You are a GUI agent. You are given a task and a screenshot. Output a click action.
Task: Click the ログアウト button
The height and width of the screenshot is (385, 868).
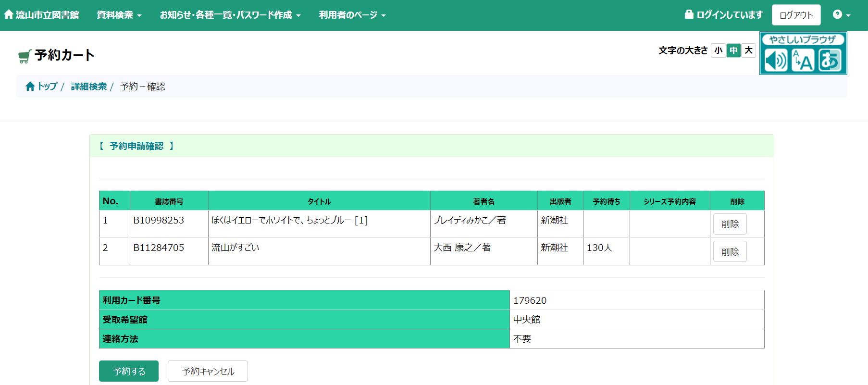coord(796,15)
